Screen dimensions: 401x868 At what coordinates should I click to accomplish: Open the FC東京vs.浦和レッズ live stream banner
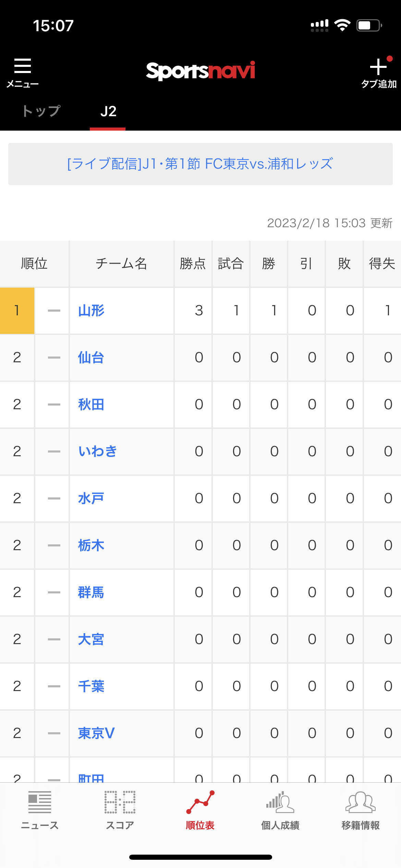coord(200,164)
